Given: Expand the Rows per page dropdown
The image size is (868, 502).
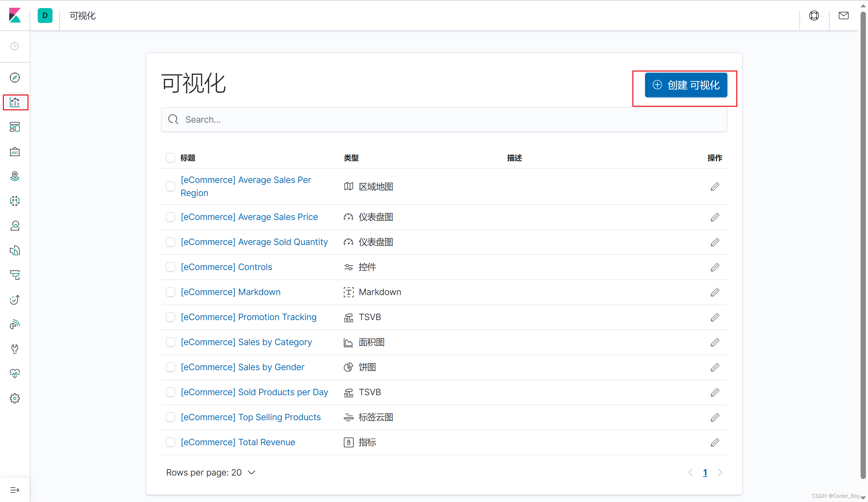Looking at the screenshot, I should point(211,472).
